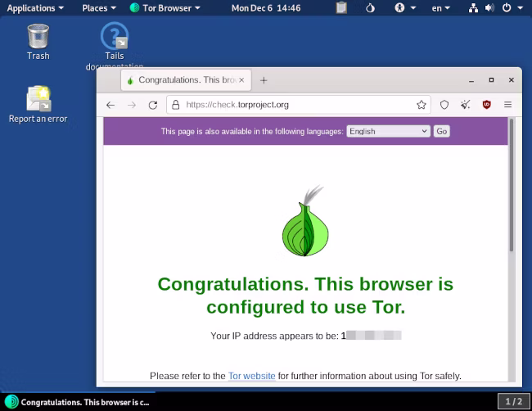Click the padlock site information icon
Screen dimensions: 532x411
coord(175,105)
